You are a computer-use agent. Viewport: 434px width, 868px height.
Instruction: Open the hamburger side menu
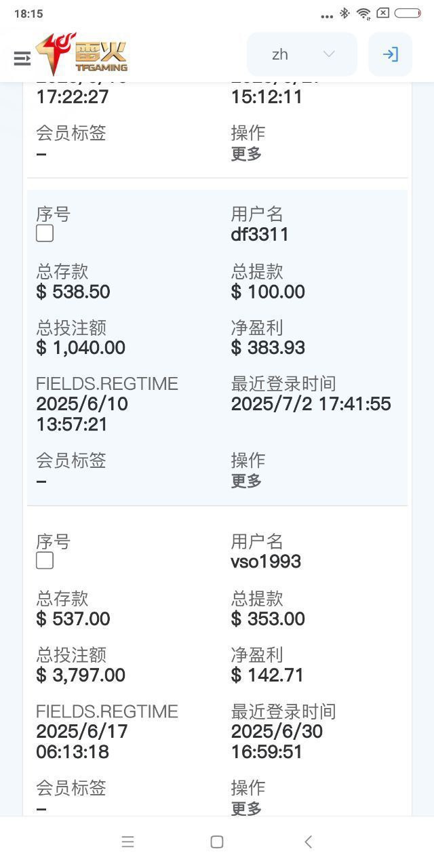(x=22, y=58)
